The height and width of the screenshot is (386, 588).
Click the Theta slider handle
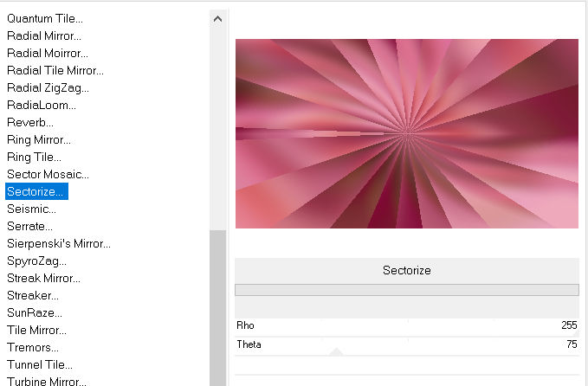[336, 351]
